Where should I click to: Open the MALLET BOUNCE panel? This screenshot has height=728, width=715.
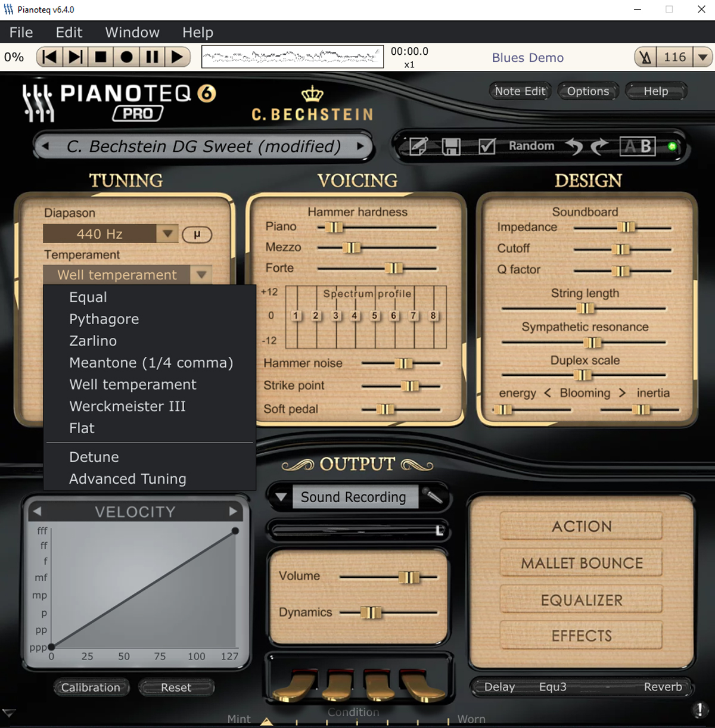582,563
